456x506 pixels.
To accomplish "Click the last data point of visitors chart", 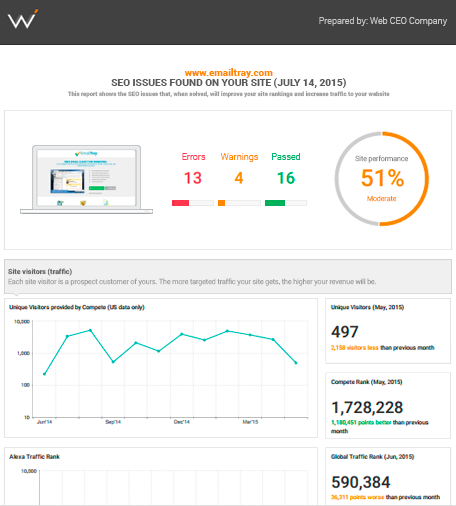I will pyautogui.click(x=296, y=363).
